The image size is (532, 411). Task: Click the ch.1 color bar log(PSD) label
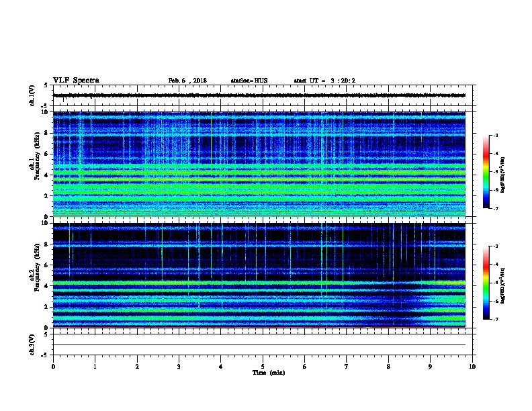(x=502, y=175)
